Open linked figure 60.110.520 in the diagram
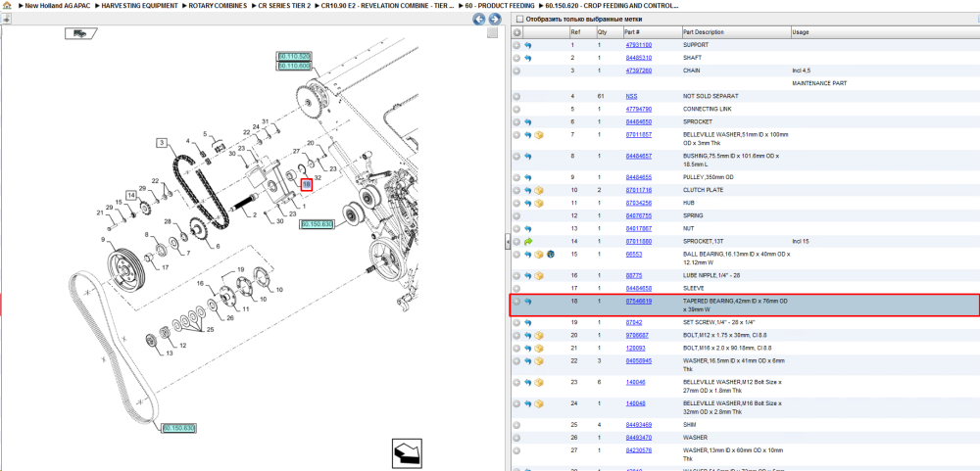 pyautogui.click(x=294, y=56)
